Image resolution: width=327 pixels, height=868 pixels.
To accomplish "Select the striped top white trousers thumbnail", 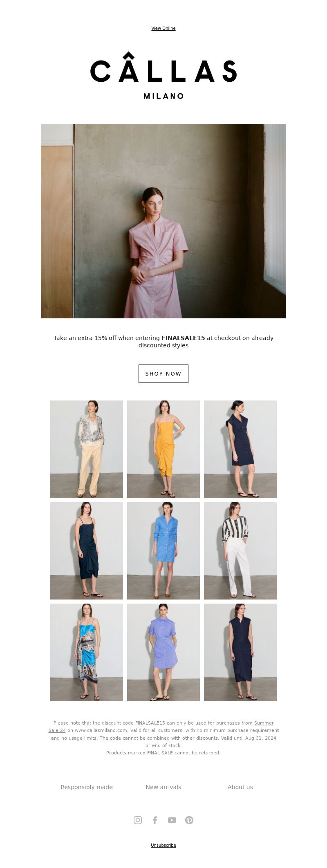I will click(240, 551).
